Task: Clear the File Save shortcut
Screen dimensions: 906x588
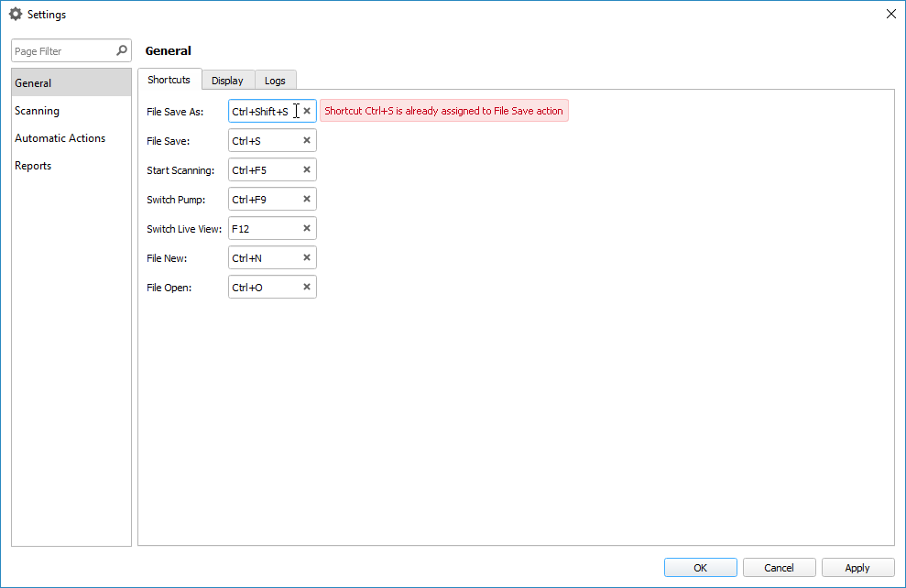Action: (307, 140)
